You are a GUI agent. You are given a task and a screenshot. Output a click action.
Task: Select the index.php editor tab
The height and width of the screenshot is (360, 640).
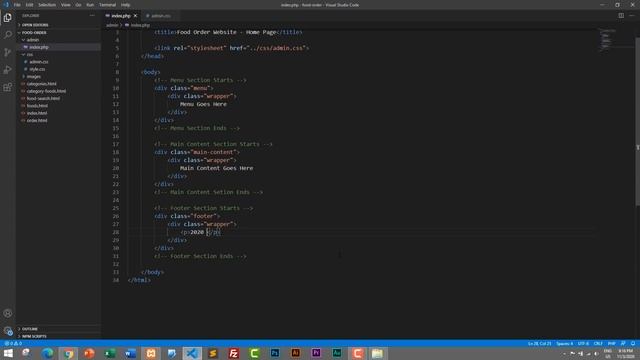pos(121,16)
